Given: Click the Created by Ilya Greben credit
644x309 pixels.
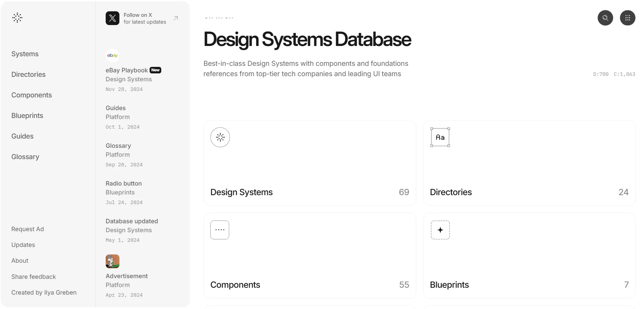Looking at the screenshot, I should pos(44,292).
